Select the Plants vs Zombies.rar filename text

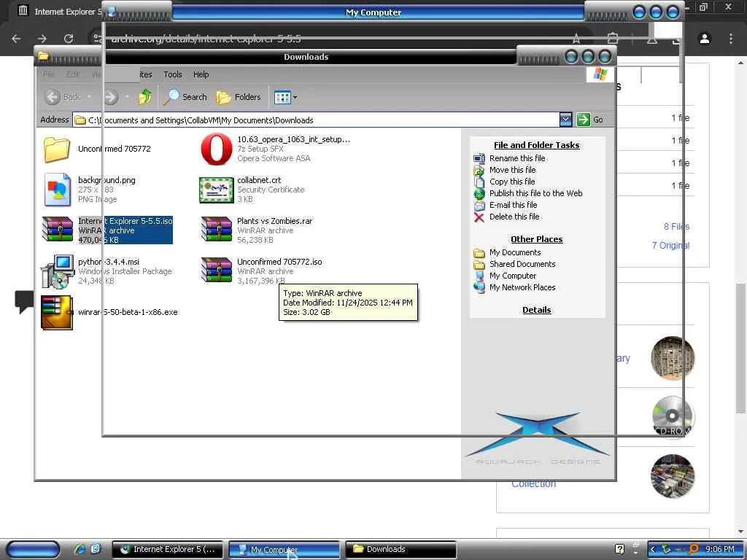pos(275,221)
